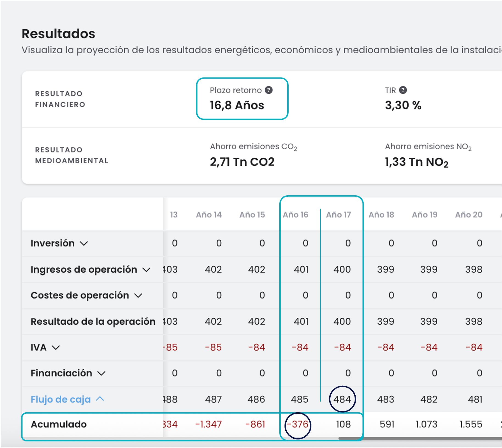Image resolution: width=502 pixels, height=448 pixels.
Task: Expand the IVA row chevron
Action: (56, 347)
